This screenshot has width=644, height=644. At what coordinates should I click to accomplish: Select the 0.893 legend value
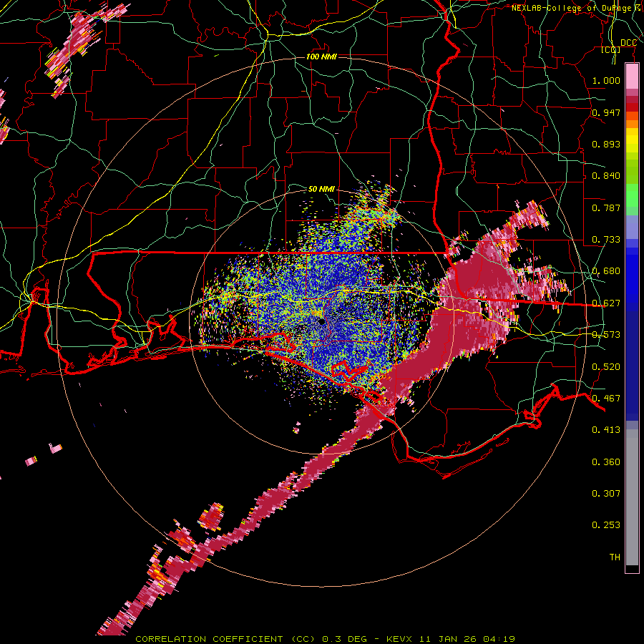[x=606, y=144]
